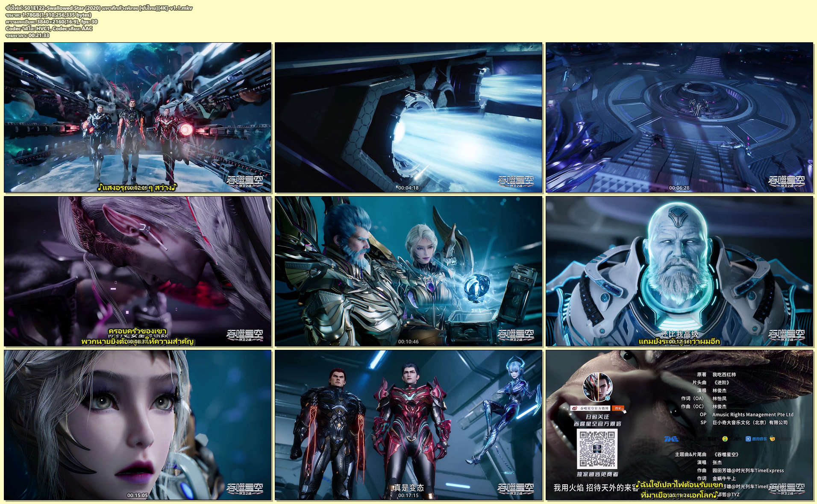Click the Thai subtitle ครอบครัวของเขา
This screenshot has height=504, width=817.
[137, 331]
